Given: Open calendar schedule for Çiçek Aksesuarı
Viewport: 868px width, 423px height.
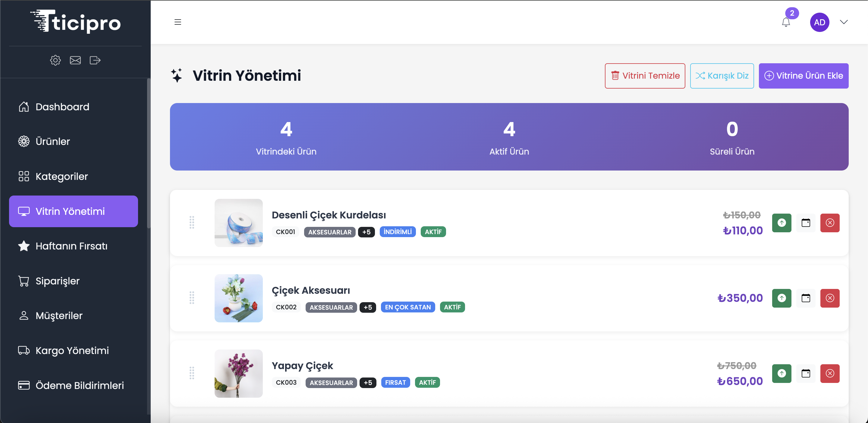Looking at the screenshot, I should coord(805,298).
